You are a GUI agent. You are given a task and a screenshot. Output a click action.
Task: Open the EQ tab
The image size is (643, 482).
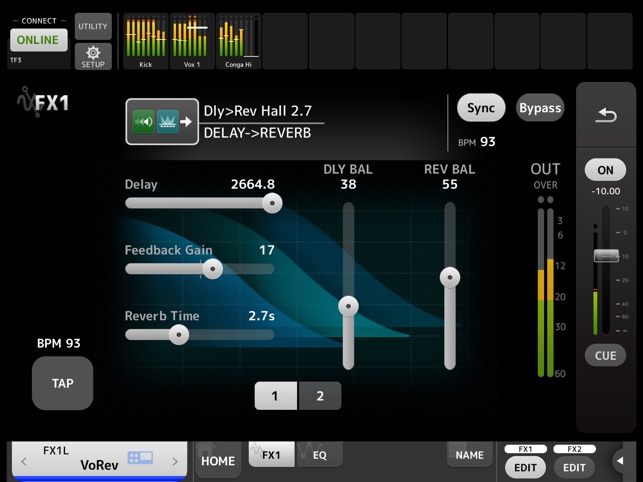click(319, 455)
